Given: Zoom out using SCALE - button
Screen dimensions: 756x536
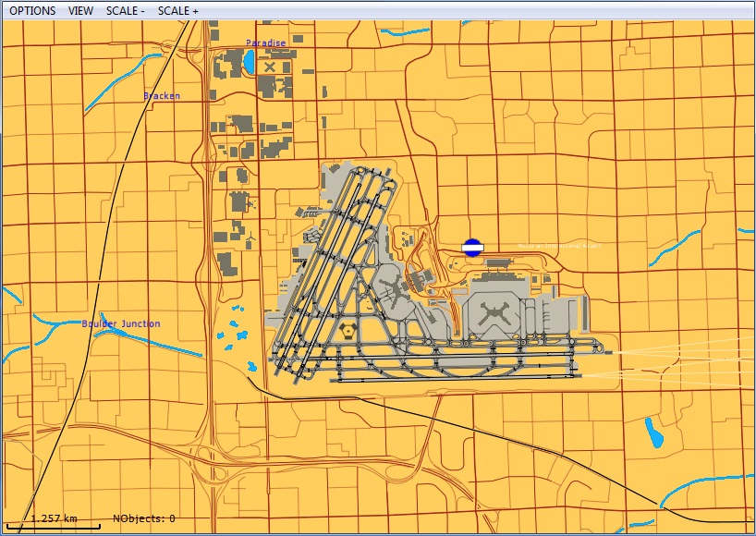Looking at the screenshot, I should coord(125,11).
